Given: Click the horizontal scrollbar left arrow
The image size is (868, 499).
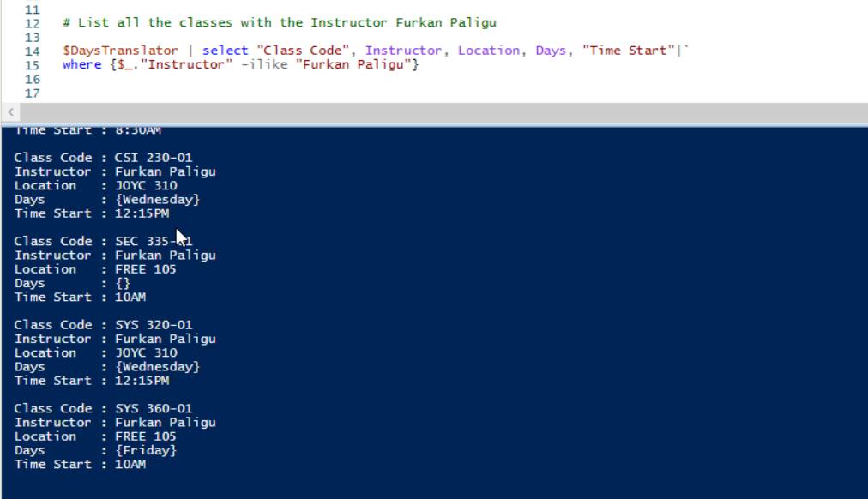Looking at the screenshot, I should point(10,112).
